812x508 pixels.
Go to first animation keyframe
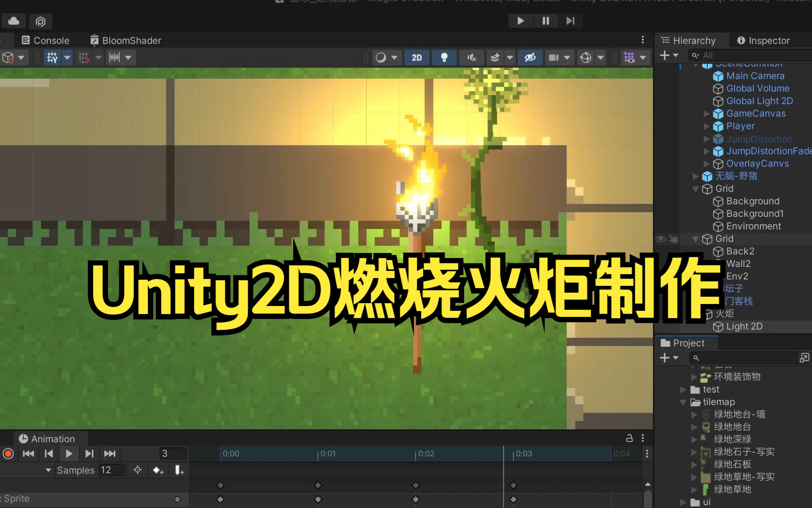28,454
